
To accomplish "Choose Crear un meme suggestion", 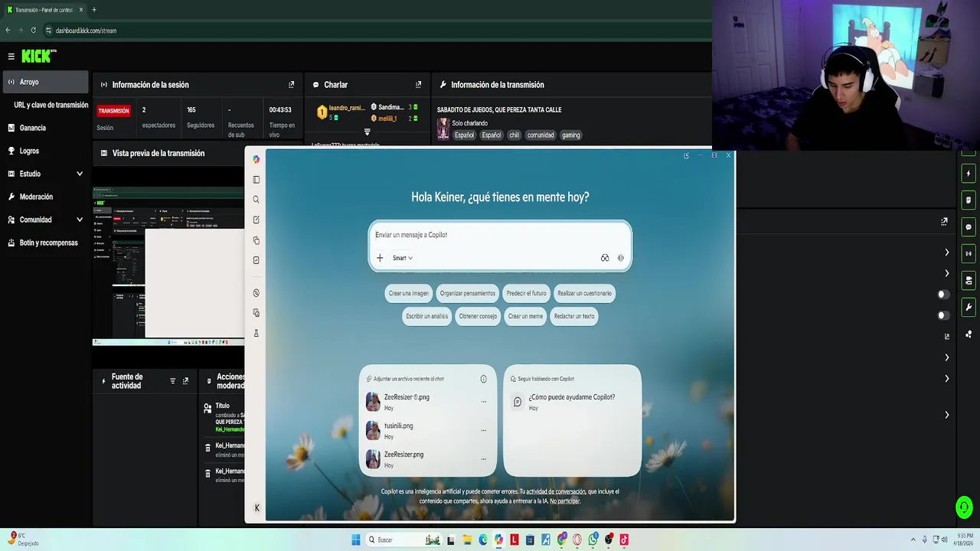I will (525, 316).
